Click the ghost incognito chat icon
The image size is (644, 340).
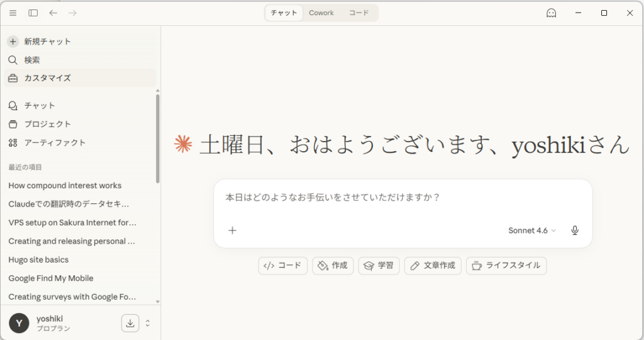pos(551,13)
